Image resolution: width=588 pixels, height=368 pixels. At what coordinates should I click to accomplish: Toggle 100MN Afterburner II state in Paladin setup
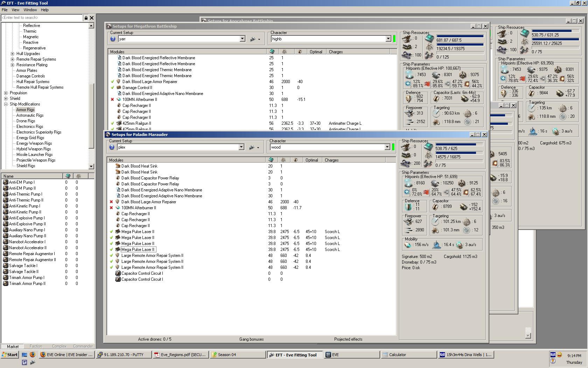111,208
